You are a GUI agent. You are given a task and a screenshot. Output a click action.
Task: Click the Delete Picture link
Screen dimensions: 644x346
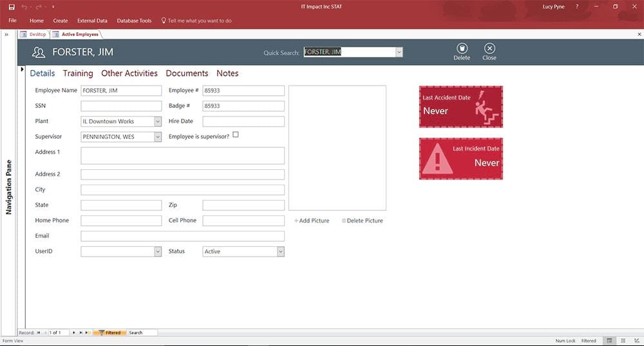(x=362, y=221)
